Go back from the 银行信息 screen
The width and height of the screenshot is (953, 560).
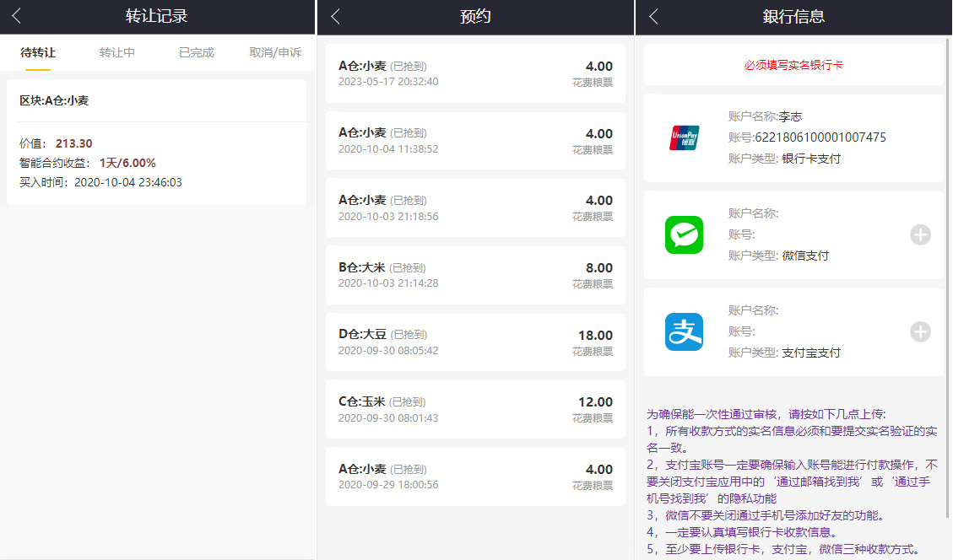tap(653, 16)
